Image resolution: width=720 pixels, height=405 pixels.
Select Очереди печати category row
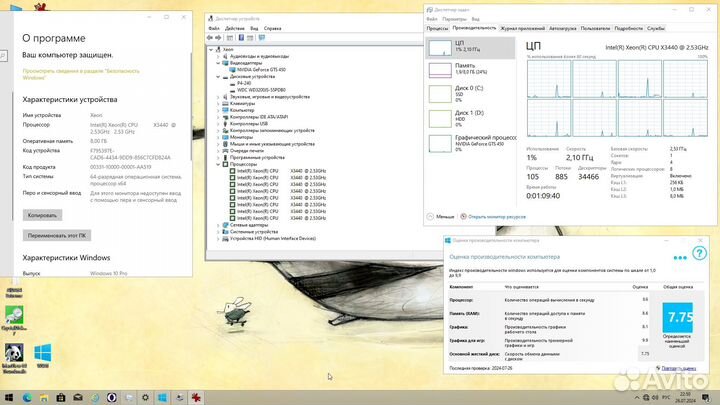(x=247, y=151)
